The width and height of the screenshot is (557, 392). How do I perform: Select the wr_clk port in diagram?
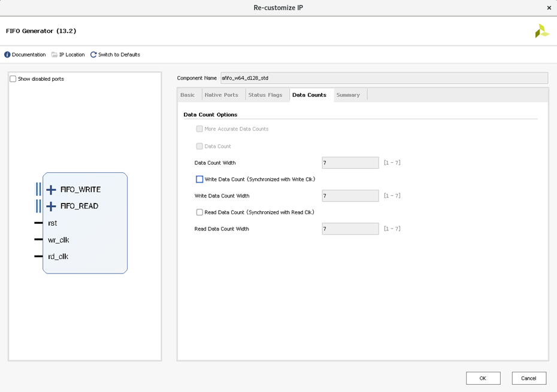[59, 240]
